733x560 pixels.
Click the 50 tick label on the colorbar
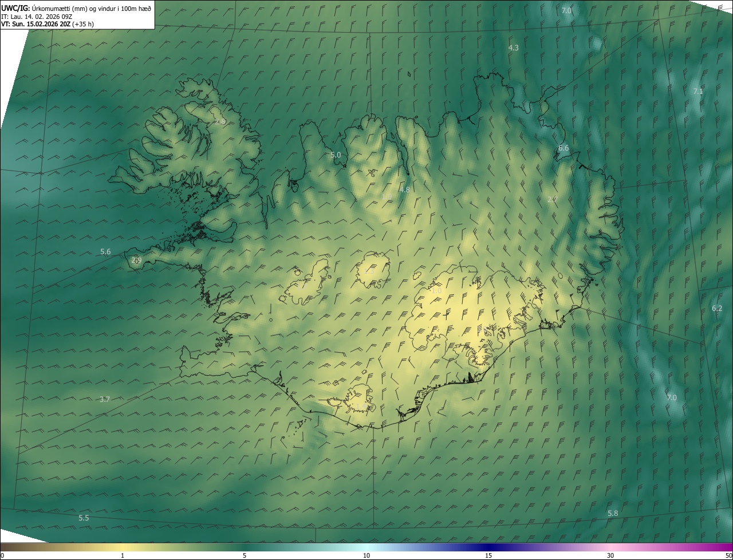point(728,555)
